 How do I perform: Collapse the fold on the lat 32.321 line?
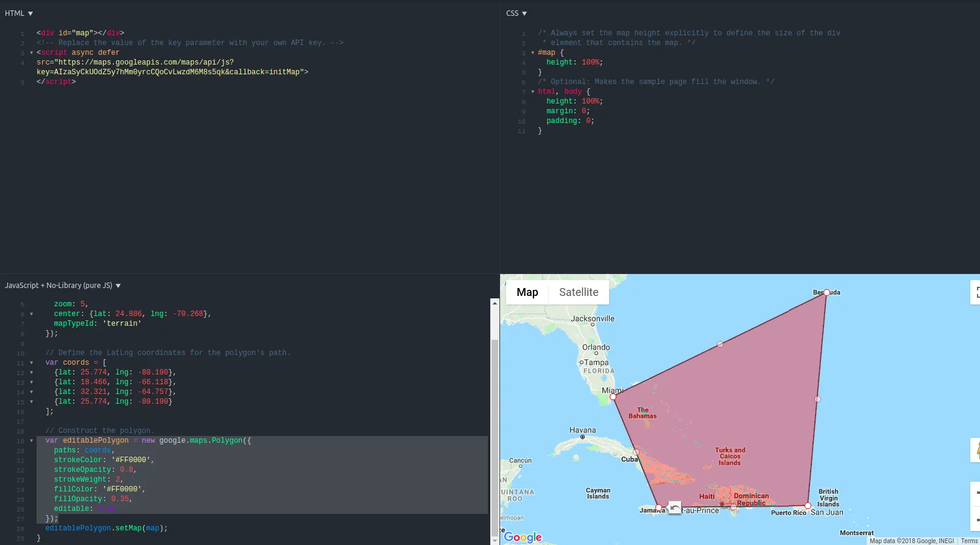[x=32, y=392]
